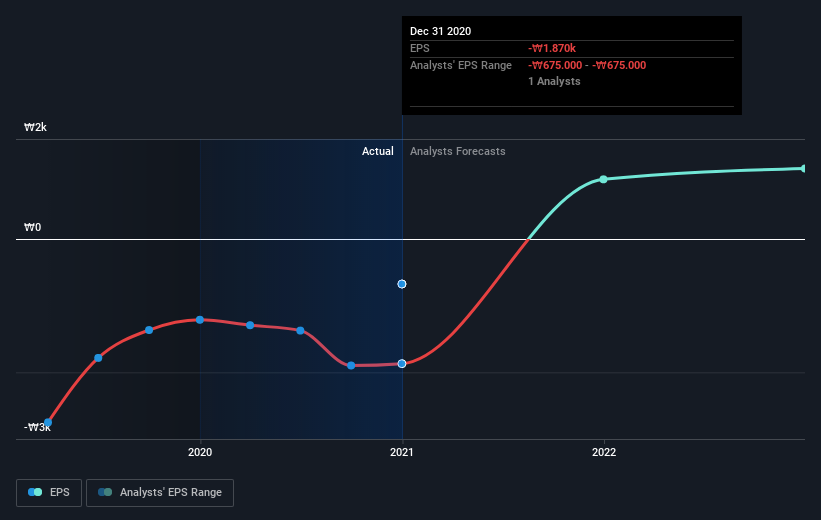Click the first EPS data point near -₩3k
This screenshot has width=821, height=520.
tap(48, 423)
